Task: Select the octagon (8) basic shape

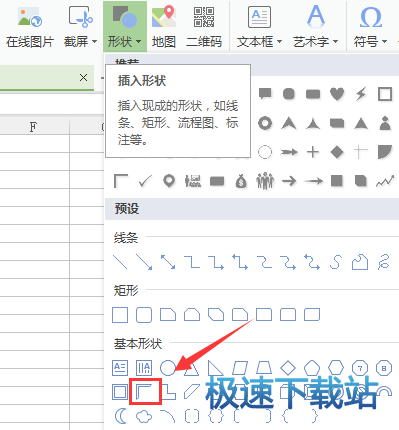Action: [x=384, y=368]
